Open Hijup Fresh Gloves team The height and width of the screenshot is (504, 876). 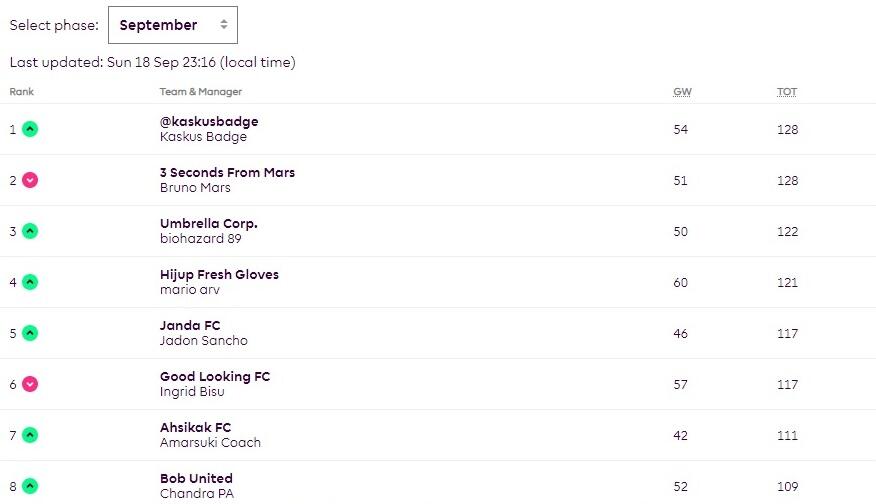click(219, 274)
